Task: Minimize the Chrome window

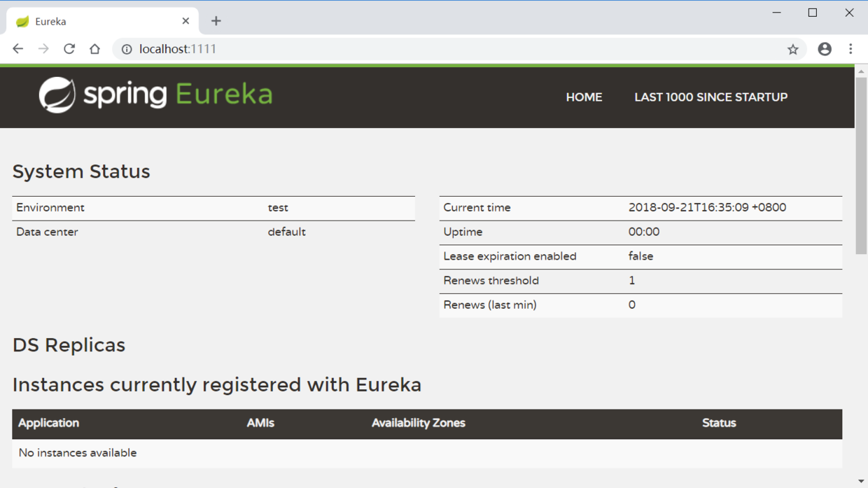Action: tap(776, 13)
